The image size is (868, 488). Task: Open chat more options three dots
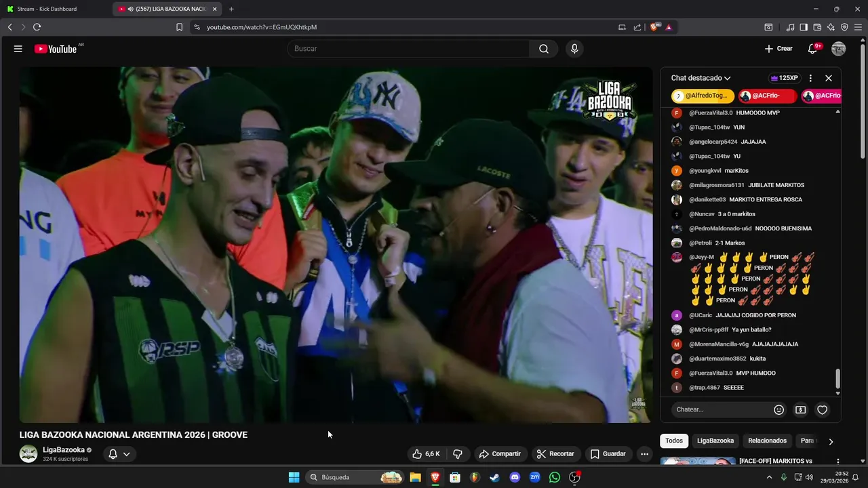click(x=810, y=78)
